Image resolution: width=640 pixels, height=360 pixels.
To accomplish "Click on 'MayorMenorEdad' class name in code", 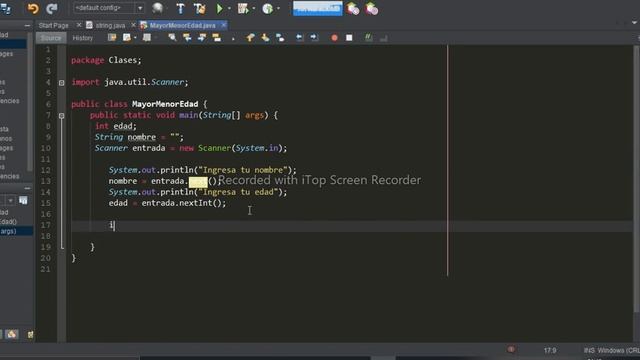I will [165, 104].
